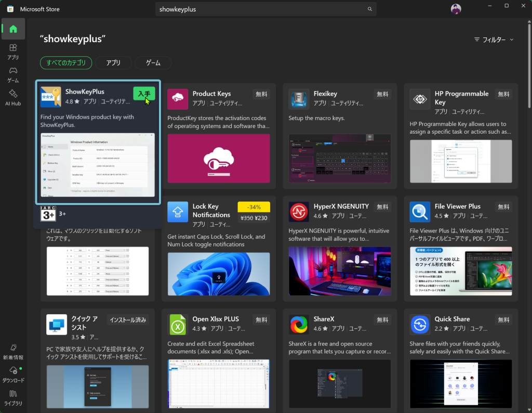Open the ShareX screenshot thumbnail

pos(340,384)
